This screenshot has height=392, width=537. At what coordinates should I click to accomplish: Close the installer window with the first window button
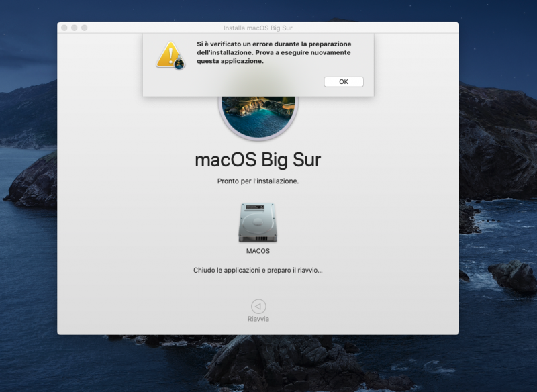coord(64,28)
